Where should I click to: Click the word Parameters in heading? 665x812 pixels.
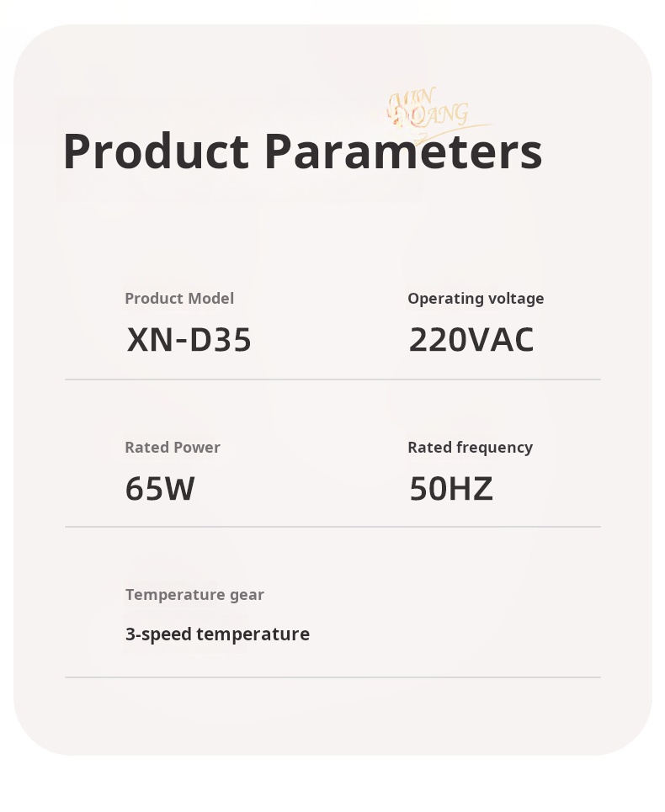[403, 151]
